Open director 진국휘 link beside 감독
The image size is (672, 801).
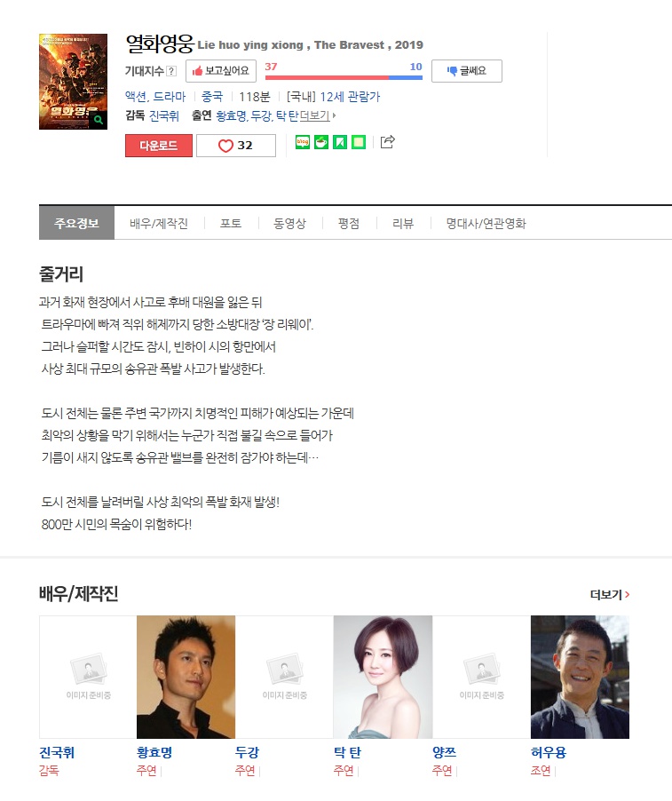[x=164, y=116]
